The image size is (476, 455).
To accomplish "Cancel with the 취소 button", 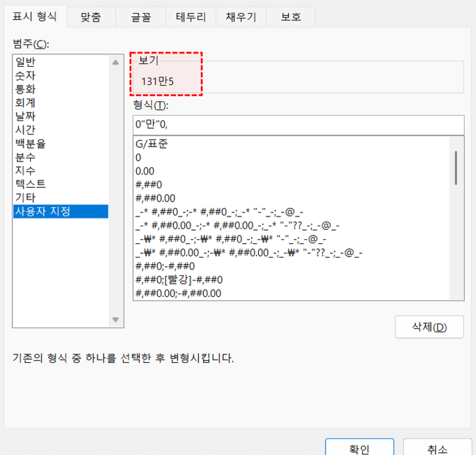I will point(437,447).
